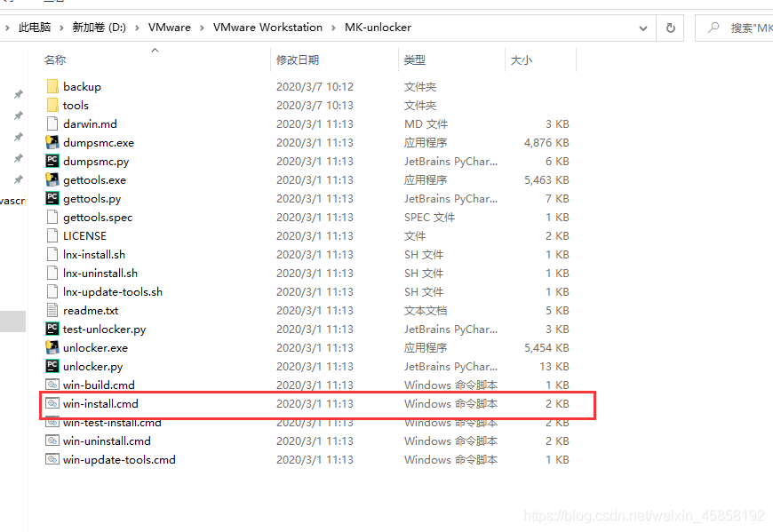
Task: Open the tools folder icon
Action: pyautogui.click(x=52, y=106)
